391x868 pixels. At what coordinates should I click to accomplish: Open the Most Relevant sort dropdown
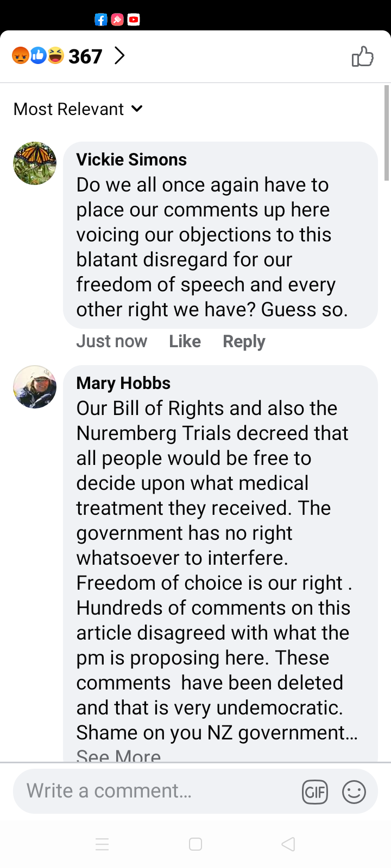(x=78, y=109)
